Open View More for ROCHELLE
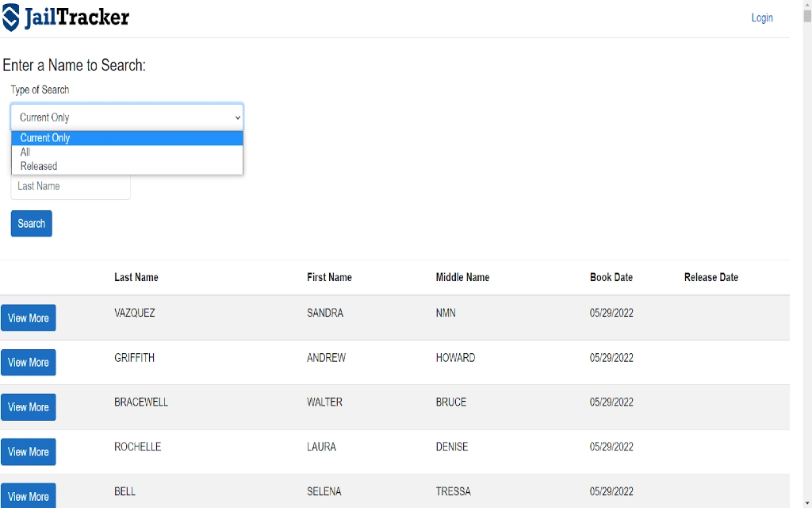Viewport: 812px width, 508px height. pos(29,452)
